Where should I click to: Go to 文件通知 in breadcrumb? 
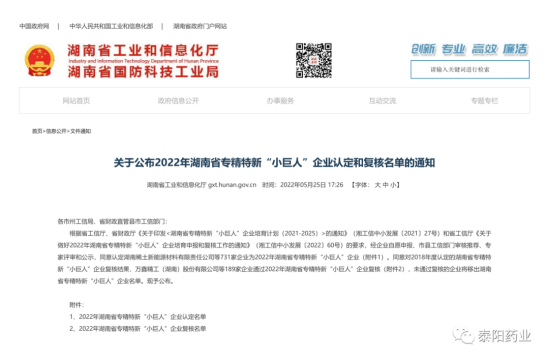(x=81, y=131)
